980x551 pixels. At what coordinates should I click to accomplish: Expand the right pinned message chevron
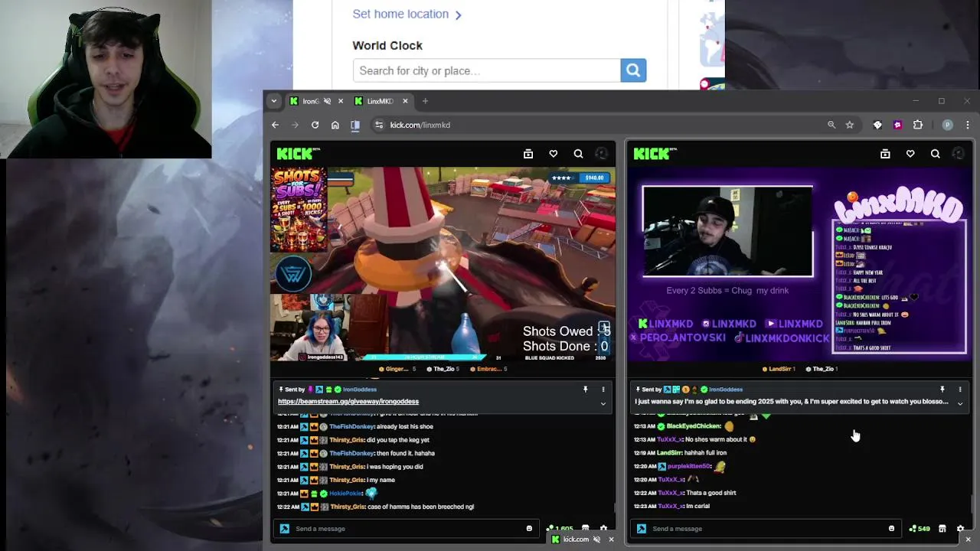point(960,403)
